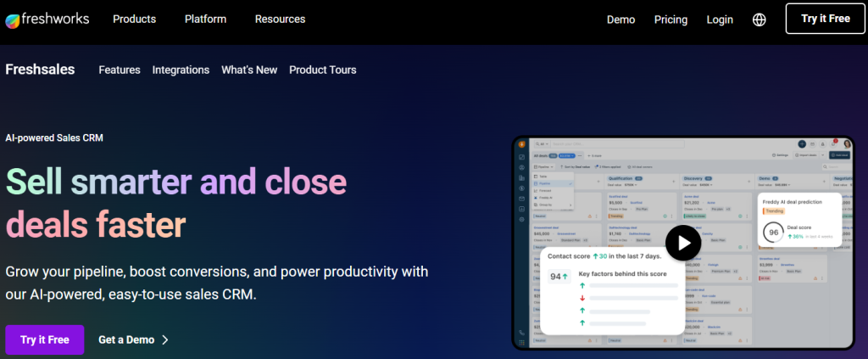
Task: Open the Integrations tab
Action: pos(181,70)
